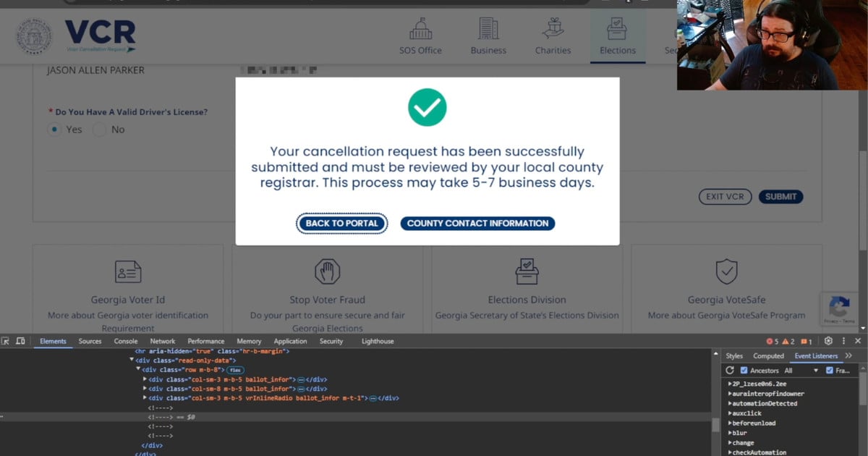
Task: Expand the beforeunload event listener entry
Action: click(x=730, y=423)
